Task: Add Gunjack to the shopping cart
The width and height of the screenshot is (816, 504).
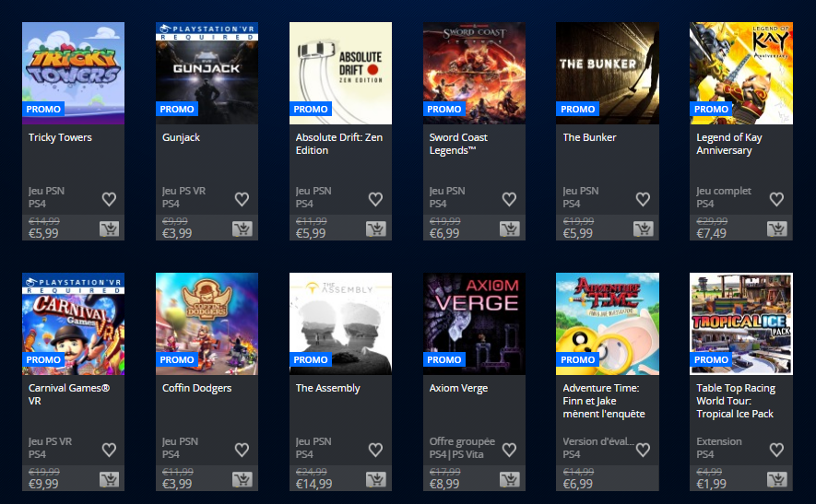Action: pyautogui.click(x=242, y=229)
